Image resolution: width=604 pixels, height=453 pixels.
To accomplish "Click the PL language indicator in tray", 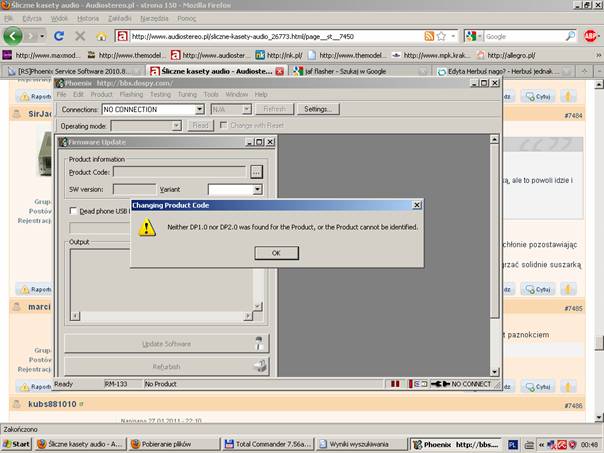I will 513,445.
